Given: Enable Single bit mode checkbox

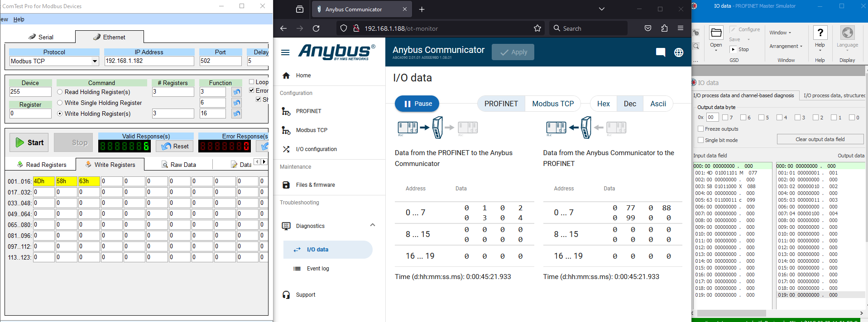Looking at the screenshot, I should click(700, 140).
